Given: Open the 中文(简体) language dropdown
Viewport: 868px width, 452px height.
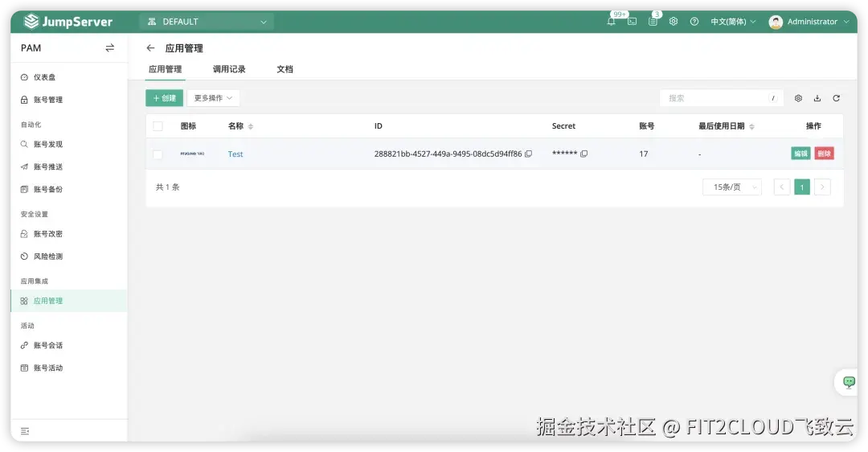Looking at the screenshot, I should [x=733, y=22].
